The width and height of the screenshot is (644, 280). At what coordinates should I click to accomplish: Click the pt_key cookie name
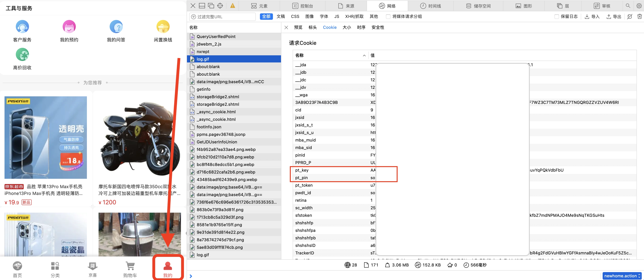click(x=302, y=170)
